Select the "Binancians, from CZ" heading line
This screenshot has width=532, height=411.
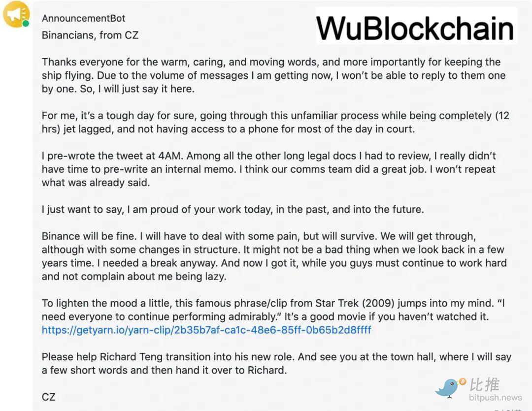90,35
